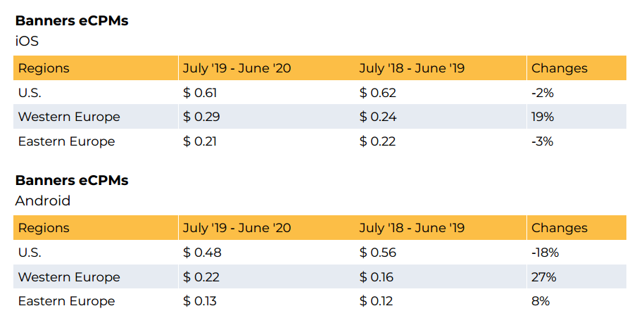The height and width of the screenshot is (325, 644).
Task: Select the 8% change value for Eastern Europe
Action: coord(540,301)
